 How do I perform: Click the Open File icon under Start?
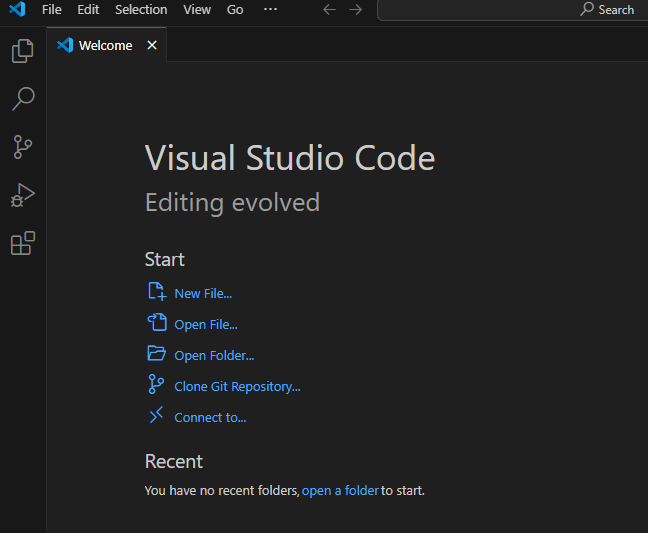coord(157,322)
